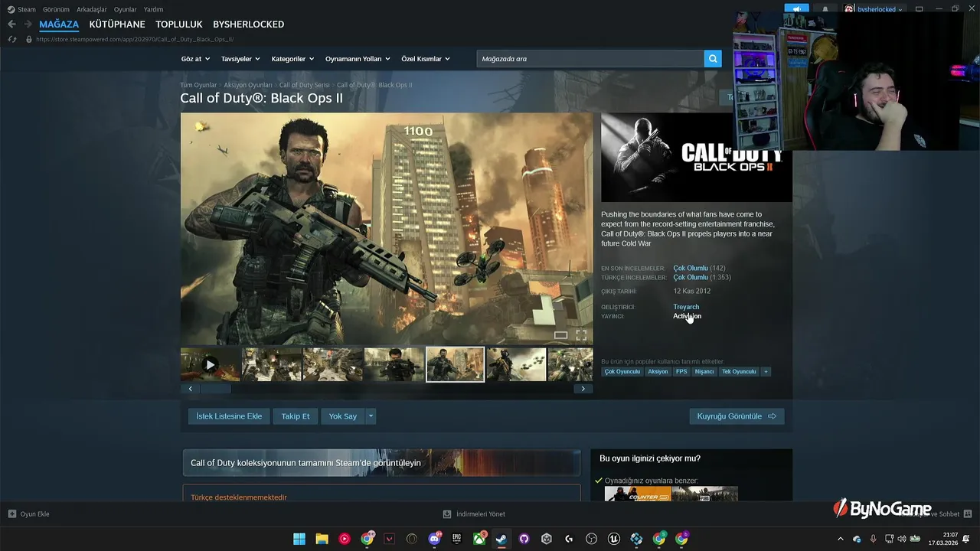Open Tüm Oyunlar breadcrumb link
This screenshot has width=980, height=551.
[198, 85]
